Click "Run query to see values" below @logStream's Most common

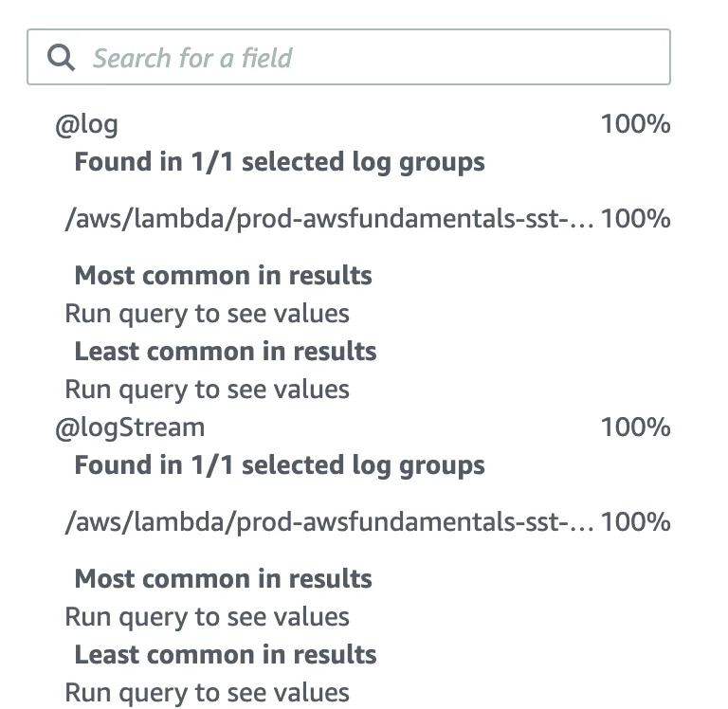pyautogui.click(x=207, y=617)
